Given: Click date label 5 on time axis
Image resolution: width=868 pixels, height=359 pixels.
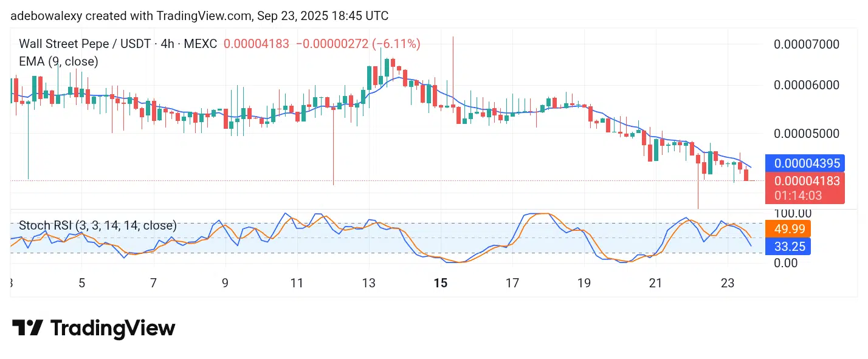Looking at the screenshot, I should (x=81, y=283).
